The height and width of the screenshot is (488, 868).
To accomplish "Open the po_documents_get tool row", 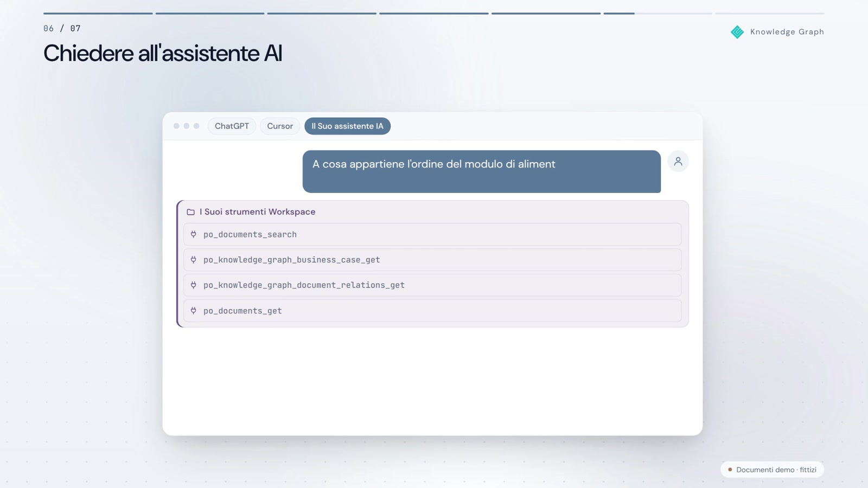I will pos(432,311).
